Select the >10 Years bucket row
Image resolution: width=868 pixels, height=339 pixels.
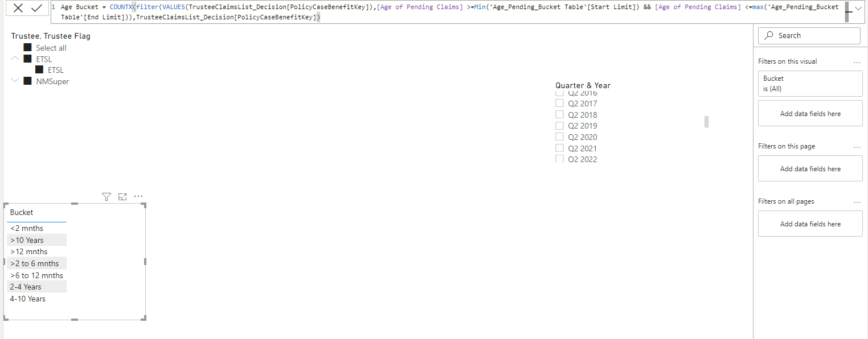click(36, 240)
